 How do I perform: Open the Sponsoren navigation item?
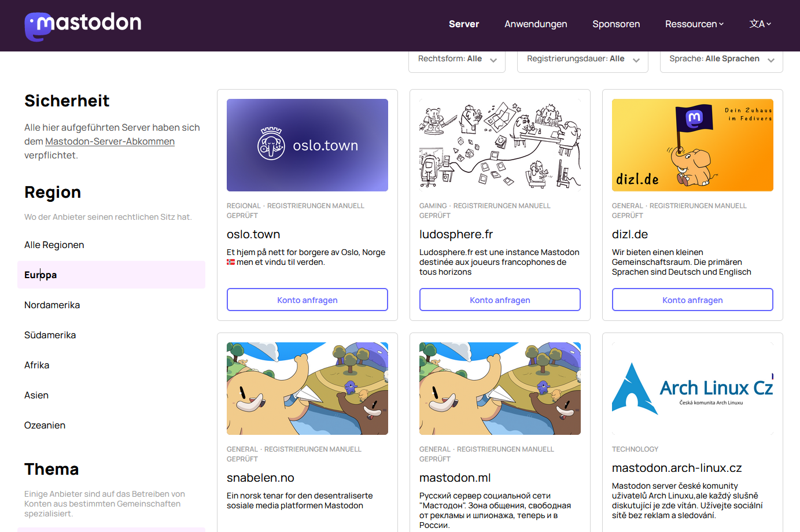pyautogui.click(x=616, y=24)
